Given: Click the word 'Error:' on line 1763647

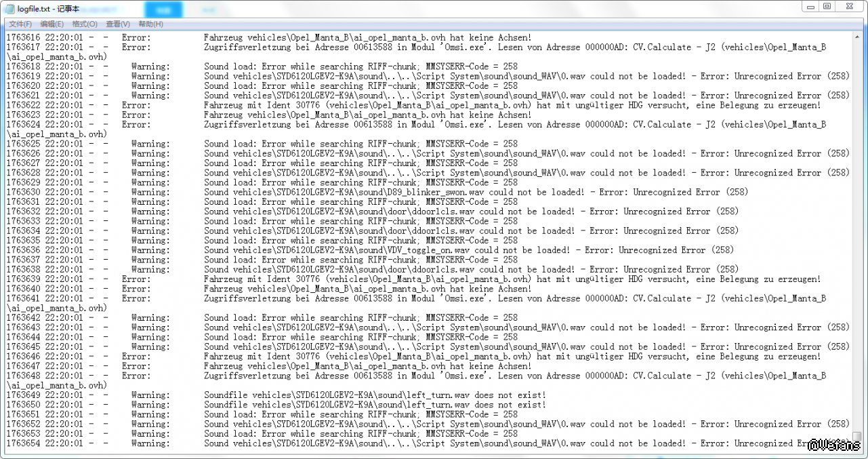Looking at the screenshot, I should 136,366.
